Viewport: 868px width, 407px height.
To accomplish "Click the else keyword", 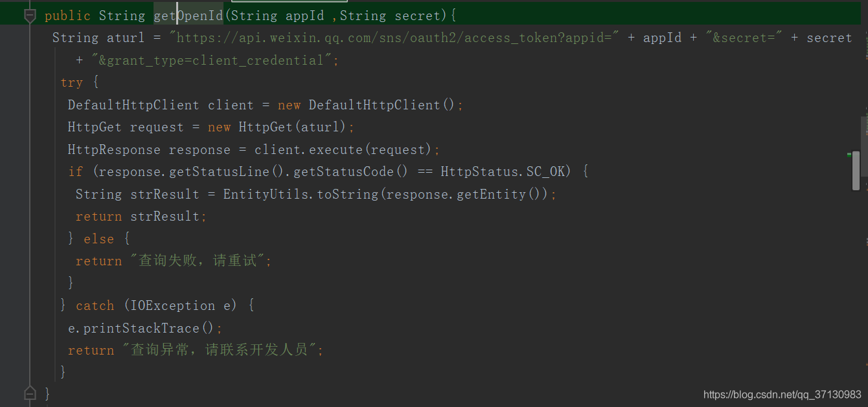I will click(x=98, y=239).
